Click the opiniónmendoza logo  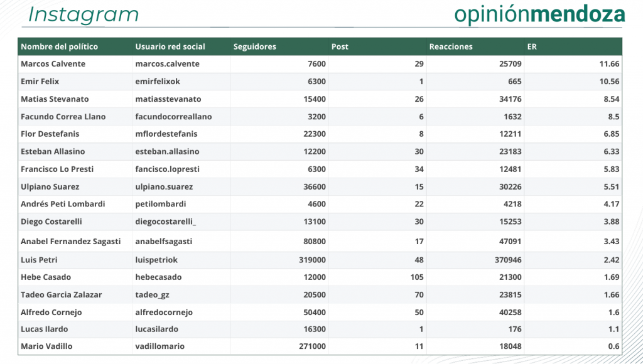(x=539, y=14)
